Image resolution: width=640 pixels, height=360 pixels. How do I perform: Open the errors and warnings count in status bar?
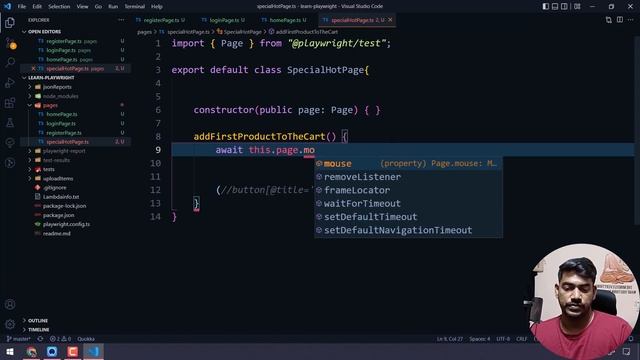pyautogui.click(x=60, y=339)
